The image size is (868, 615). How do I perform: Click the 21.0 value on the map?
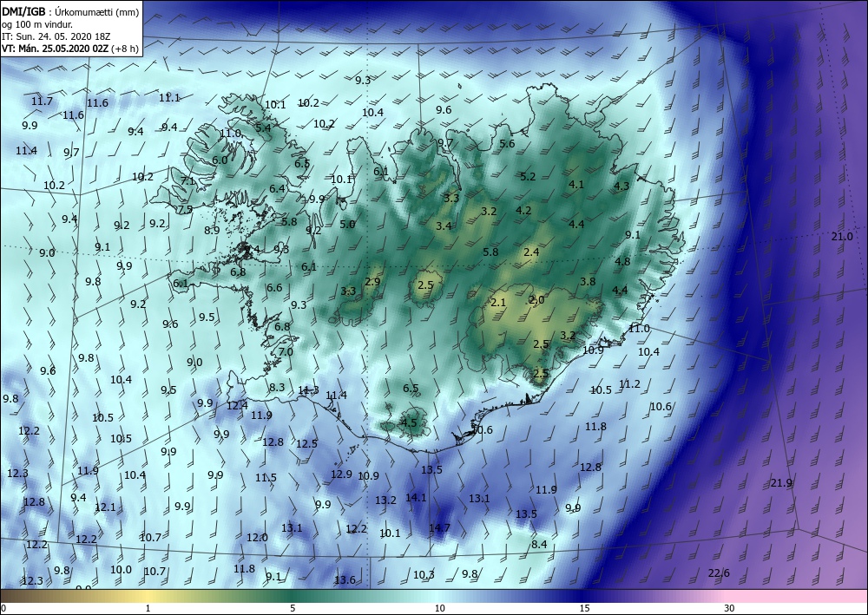coord(842,237)
